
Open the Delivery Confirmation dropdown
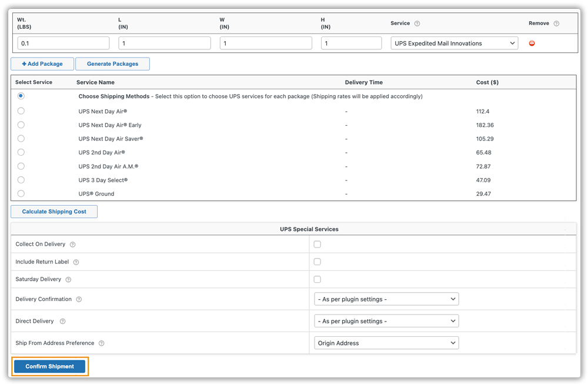point(386,299)
